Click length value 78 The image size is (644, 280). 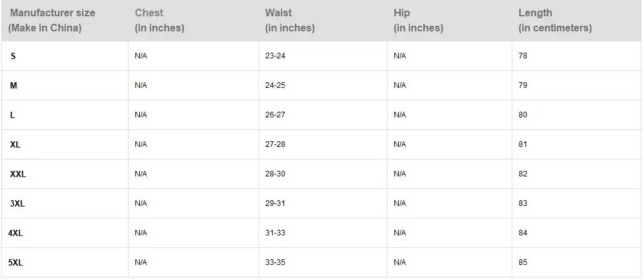pyautogui.click(x=523, y=55)
